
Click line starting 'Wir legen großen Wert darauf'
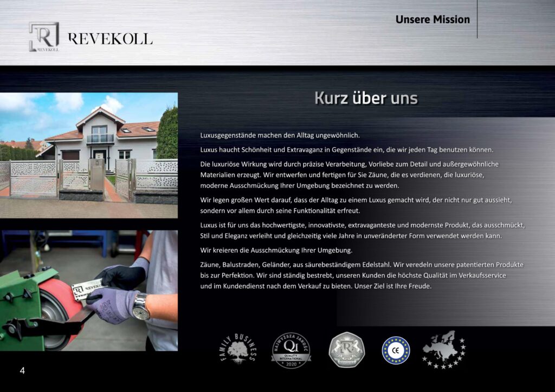[x=356, y=200]
